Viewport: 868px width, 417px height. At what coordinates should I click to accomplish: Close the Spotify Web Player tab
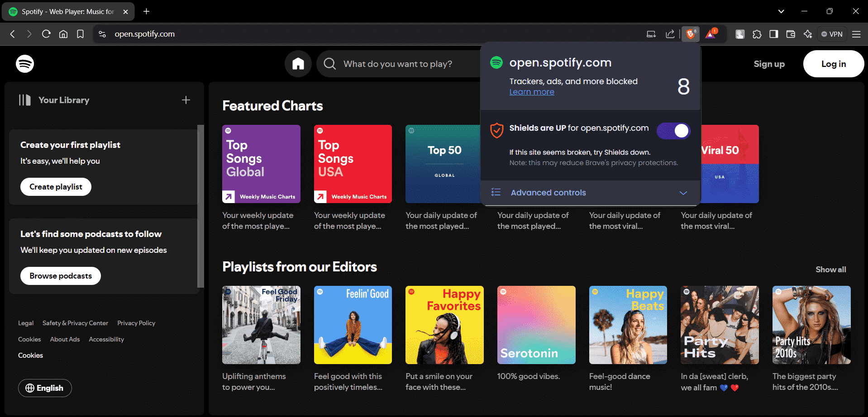[x=126, y=12]
